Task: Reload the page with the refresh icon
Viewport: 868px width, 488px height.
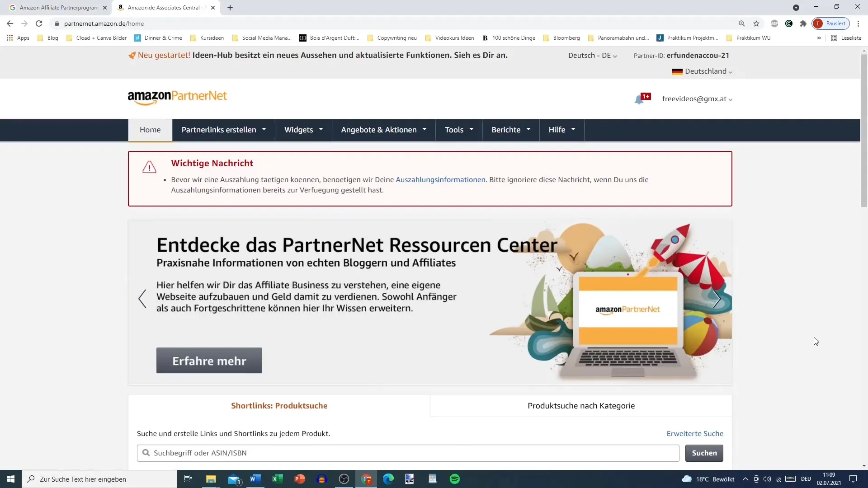Action: [x=39, y=23]
